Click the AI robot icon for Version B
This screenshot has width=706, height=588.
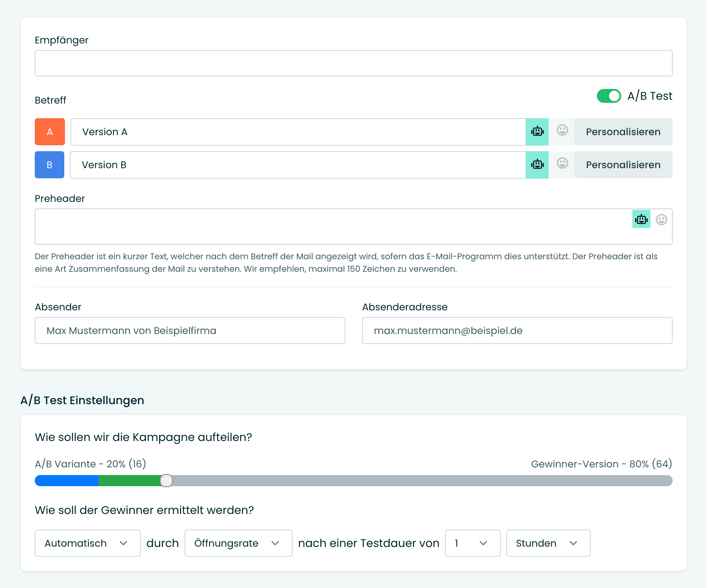pyautogui.click(x=537, y=165)
